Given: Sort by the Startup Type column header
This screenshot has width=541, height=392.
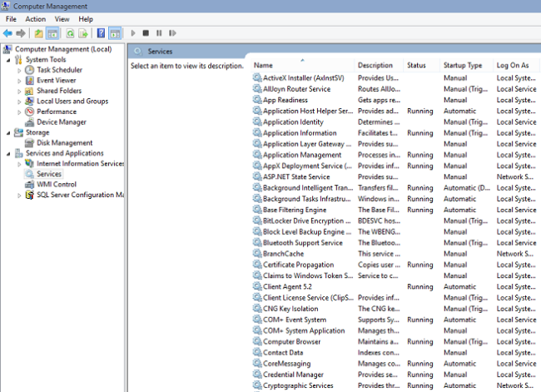Looking at the screenshot, I should pyautogui.click(x=466, y=65).
